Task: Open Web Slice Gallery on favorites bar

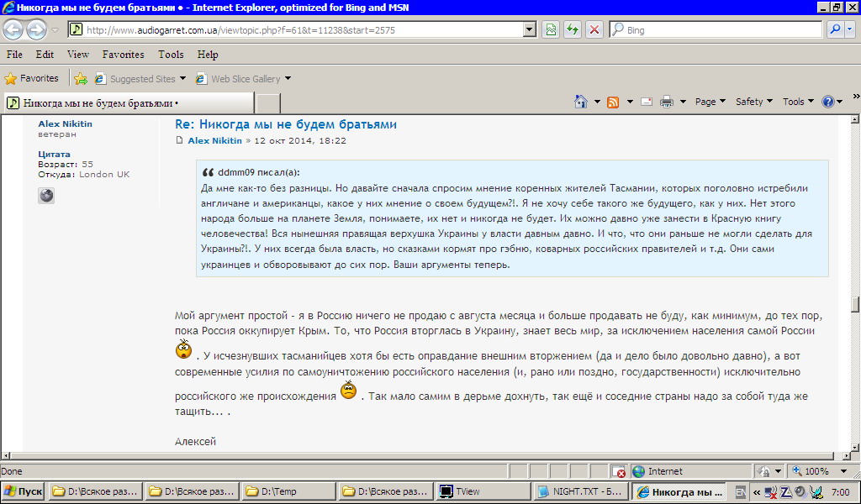Action: coord(243,79)
